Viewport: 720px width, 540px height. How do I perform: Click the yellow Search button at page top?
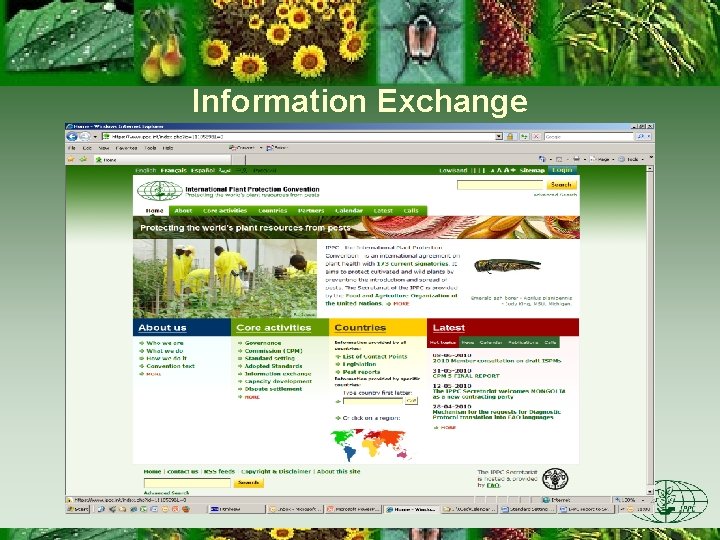click(x=561, y=185)
